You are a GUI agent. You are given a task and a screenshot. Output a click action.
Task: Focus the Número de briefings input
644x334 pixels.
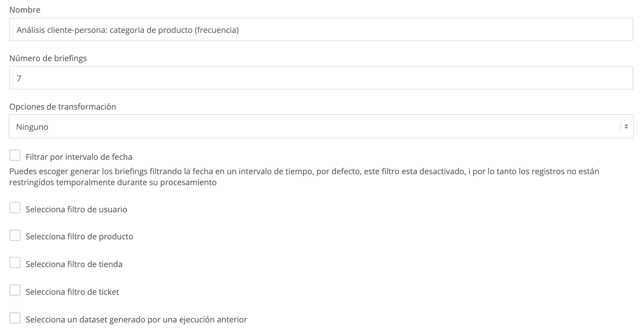point(321,78)
